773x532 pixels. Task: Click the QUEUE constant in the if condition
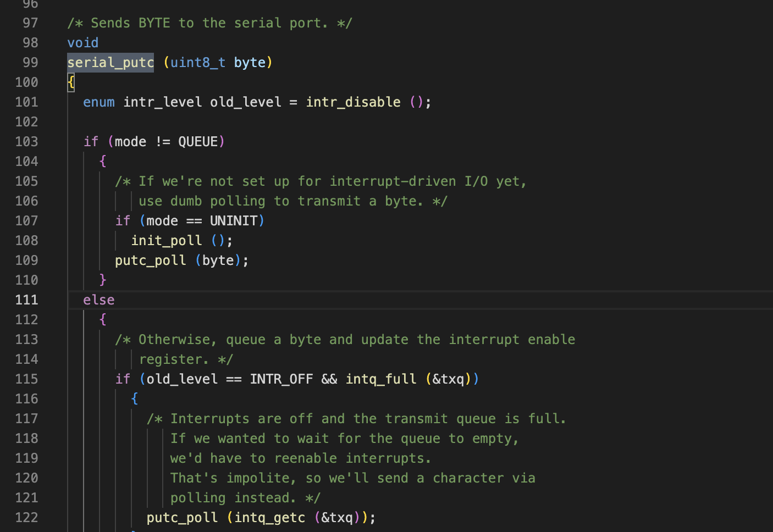pyautogui.click(x=198, y=142)
